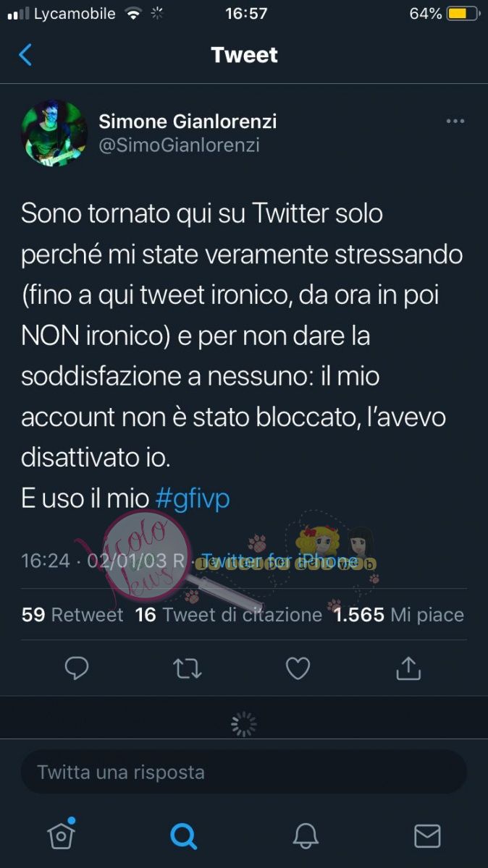Tap the share upload icon
The image size is (488, 868).
[408, 668]
